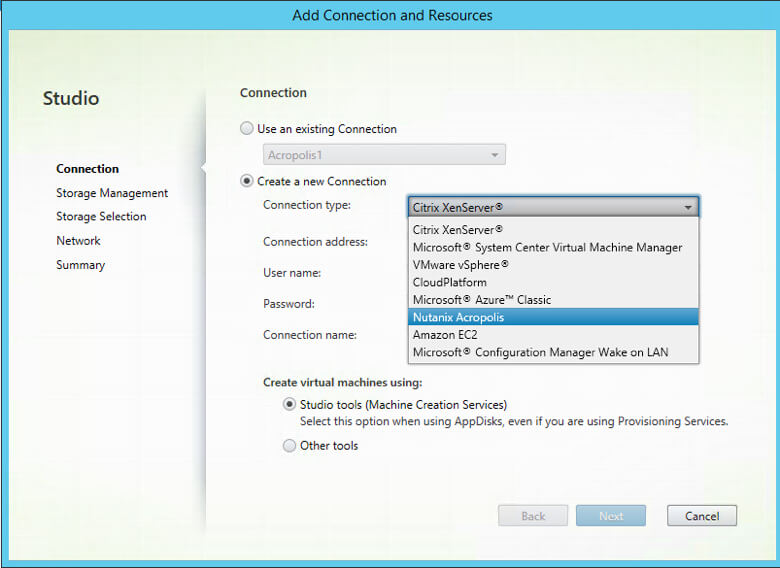The image size is (780, 568).
Task: Pick Microsoft System Center Virtual Machine Manager
Action: pos(547,247)
